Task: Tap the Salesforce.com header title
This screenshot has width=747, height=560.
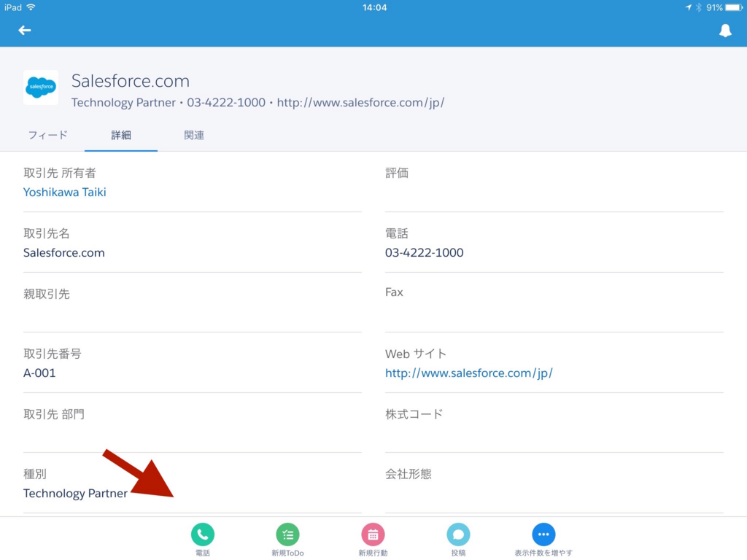Action: pyautogui.click(x=131, y=81)
